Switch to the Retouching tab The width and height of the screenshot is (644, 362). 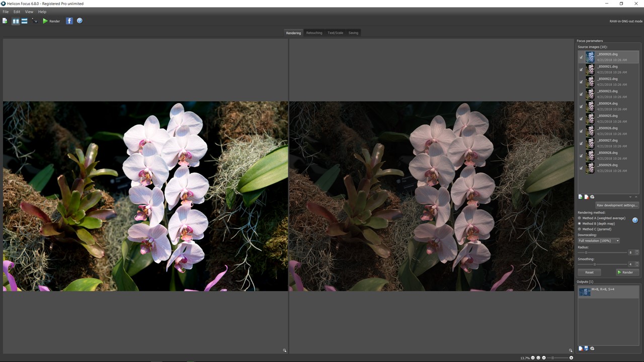[x=314, y=33]
